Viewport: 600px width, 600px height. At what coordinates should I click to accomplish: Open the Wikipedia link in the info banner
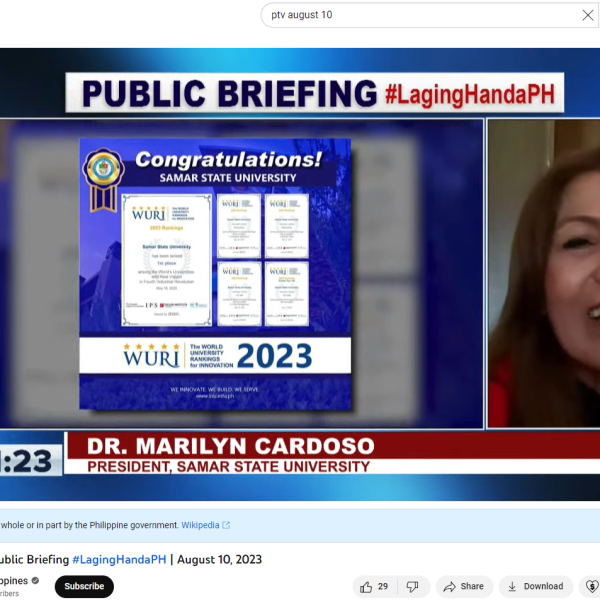pos(200,525)
